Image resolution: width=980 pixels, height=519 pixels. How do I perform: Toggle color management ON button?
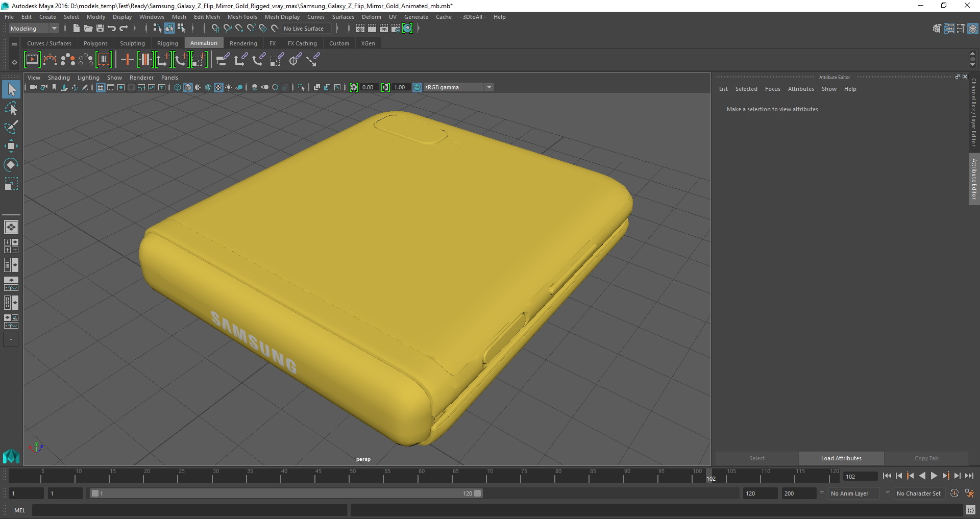(417, 87)
